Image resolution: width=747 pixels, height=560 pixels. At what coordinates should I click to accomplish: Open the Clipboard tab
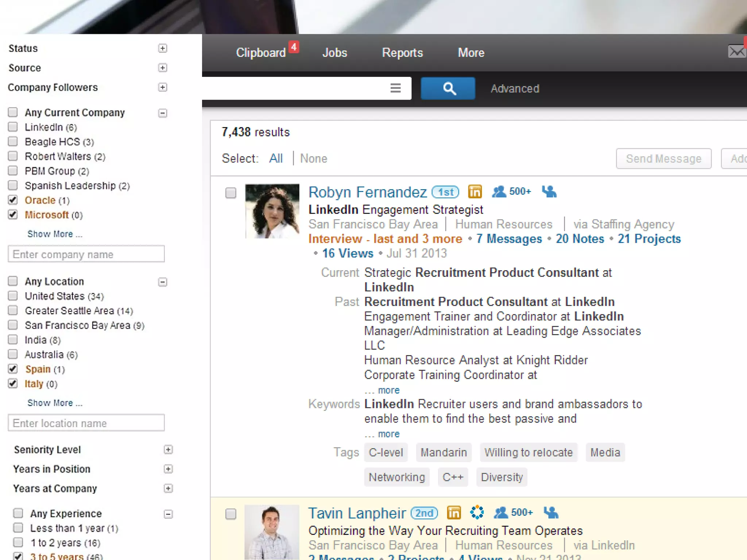261,52
